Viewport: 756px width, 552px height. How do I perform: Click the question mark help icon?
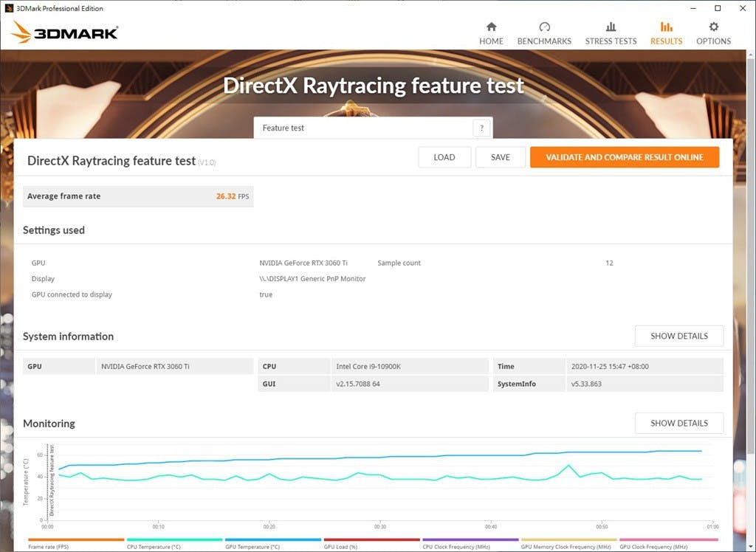coord(481,128)
